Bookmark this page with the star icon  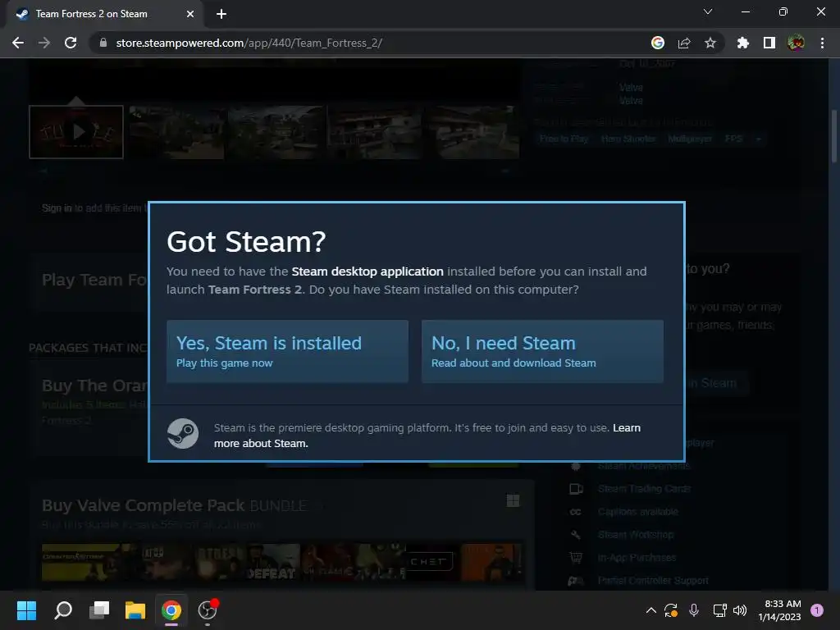[x=710, y=43]
